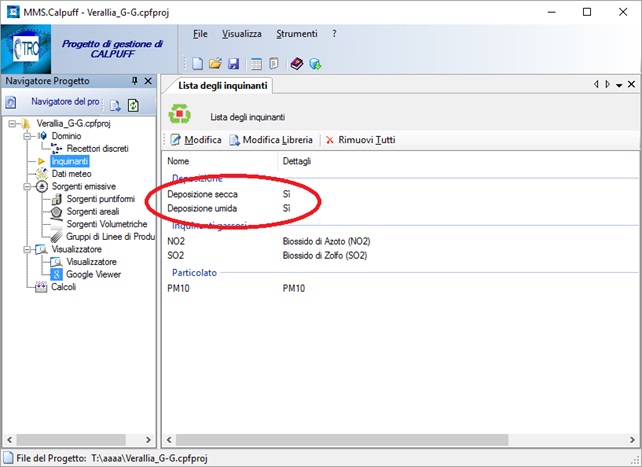Click the status bar project file icon
Screen dimensions: 642x467
coord(8,458)
